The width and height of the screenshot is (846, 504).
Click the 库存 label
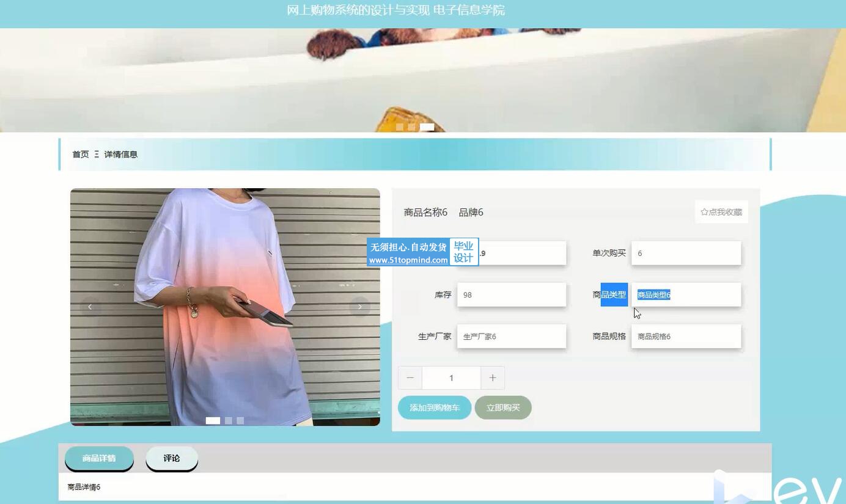(443, 294)
